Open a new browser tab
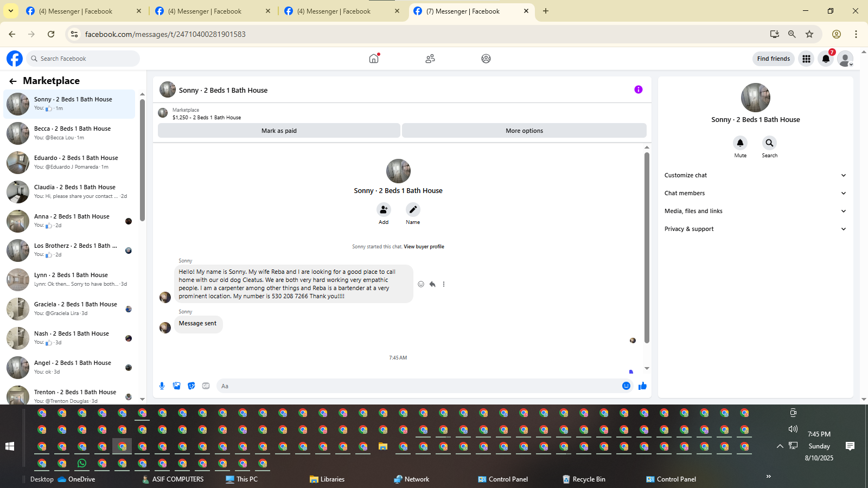The image size is (868, 488). pos(546,11)
